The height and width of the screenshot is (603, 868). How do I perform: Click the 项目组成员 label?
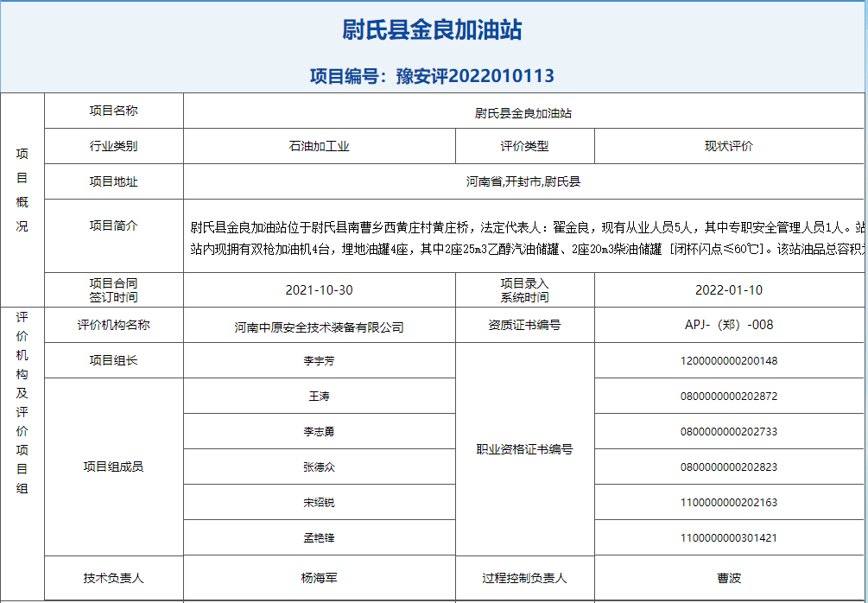click(x=113, y=467)
